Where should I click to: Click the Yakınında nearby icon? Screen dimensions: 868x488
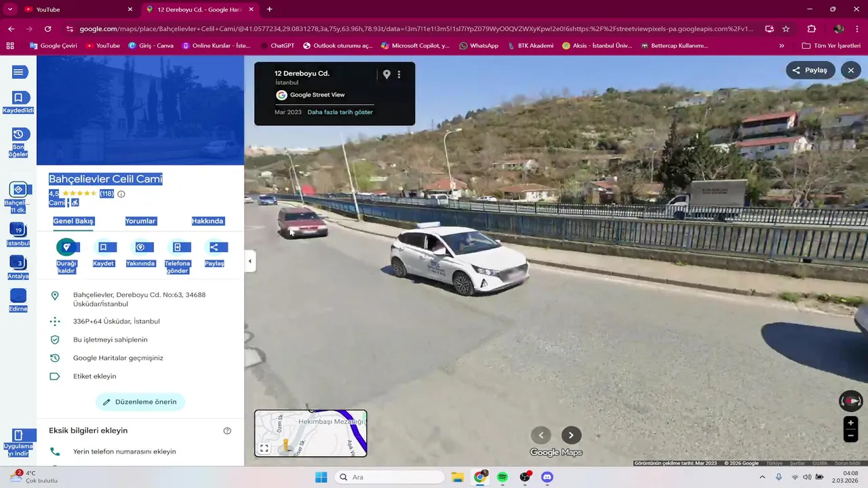pos(140,247)
